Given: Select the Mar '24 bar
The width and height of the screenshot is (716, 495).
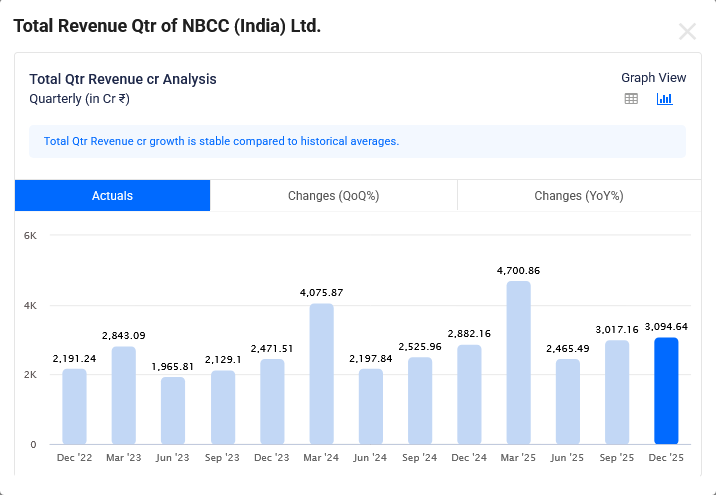Looking at the screenshot, I should (x=321, y=374).
